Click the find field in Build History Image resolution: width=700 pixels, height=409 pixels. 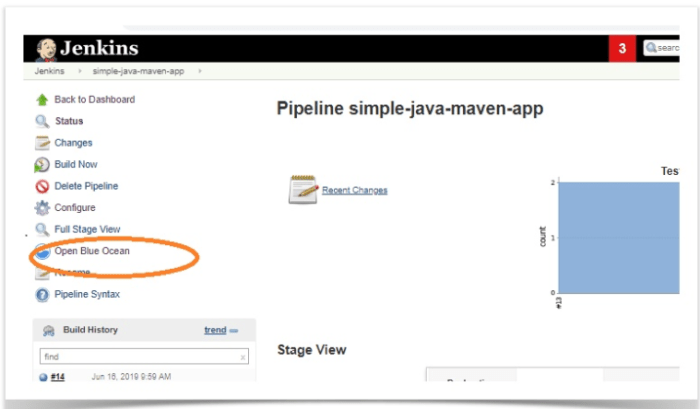[x=138, y=356]
